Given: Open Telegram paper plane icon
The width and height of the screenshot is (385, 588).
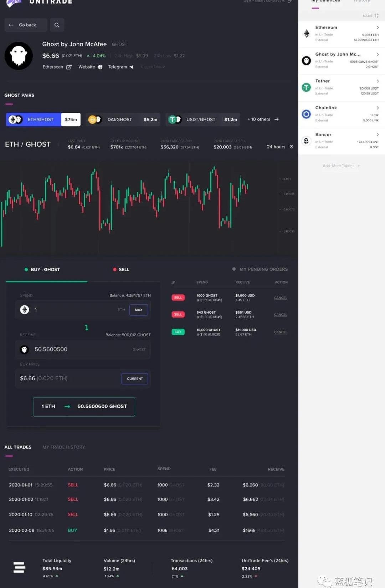Looking at the screenshot, I should [x=131, y=67].
